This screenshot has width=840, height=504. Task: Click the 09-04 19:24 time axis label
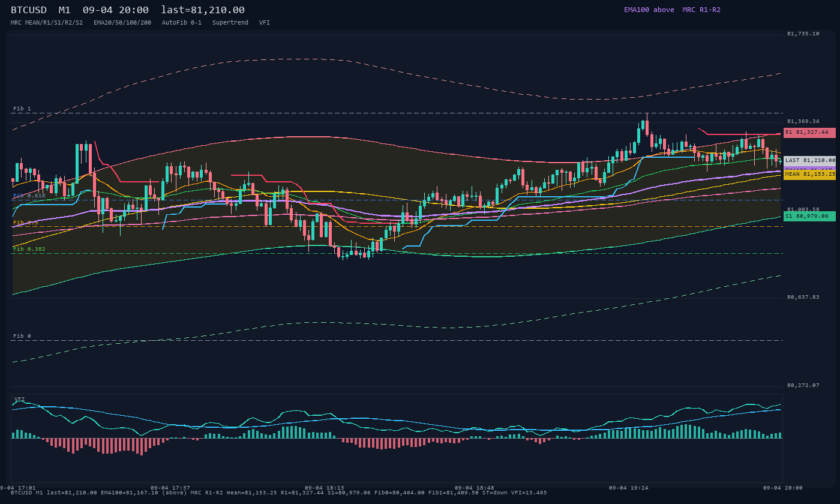click(x=629, y=488)
